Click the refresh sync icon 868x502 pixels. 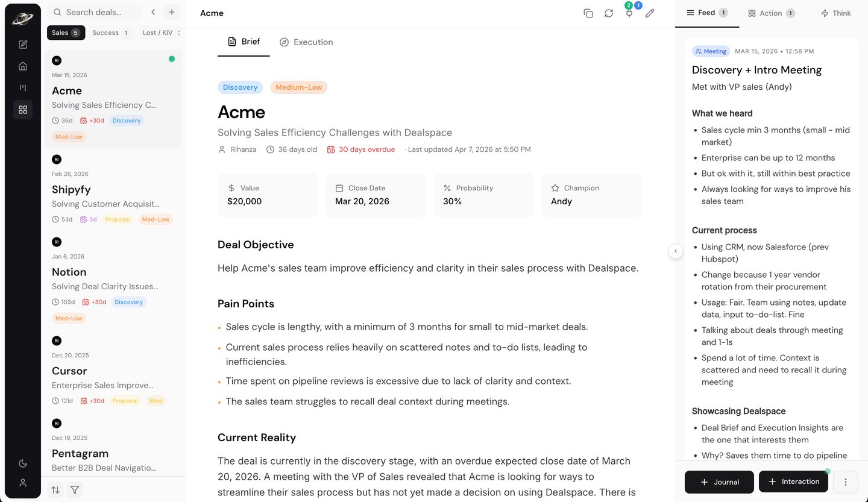point(609,13)
